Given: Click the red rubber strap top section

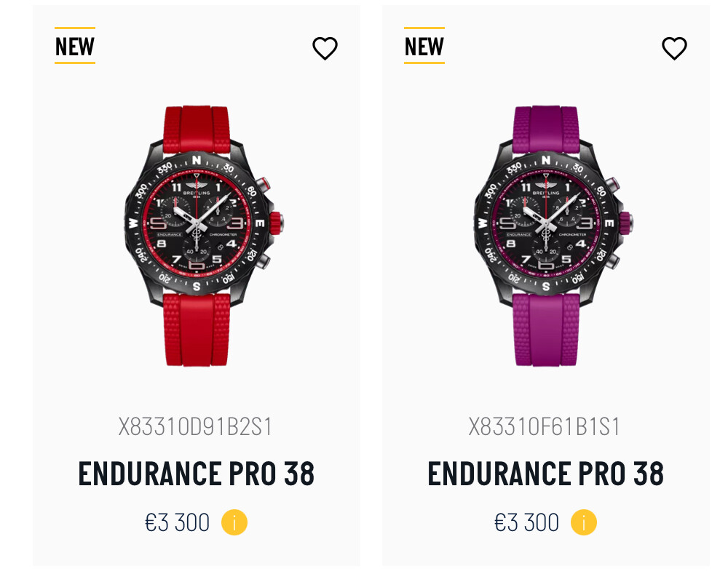Looking at the screenshot, I should (197, 129).
